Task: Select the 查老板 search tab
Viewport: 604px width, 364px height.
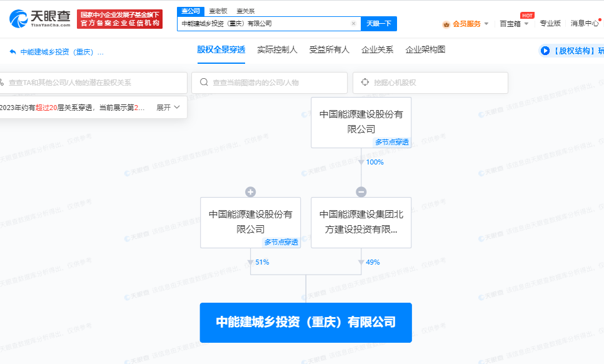Action: (218, 11)
